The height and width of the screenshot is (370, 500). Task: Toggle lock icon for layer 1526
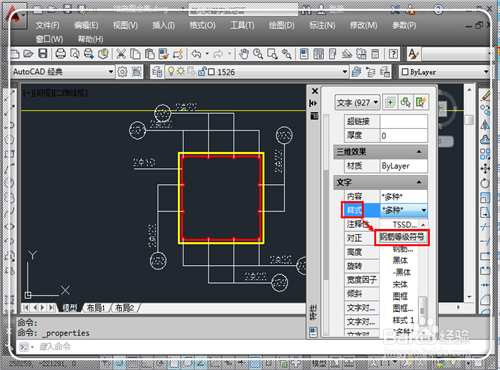coord(201,71)
